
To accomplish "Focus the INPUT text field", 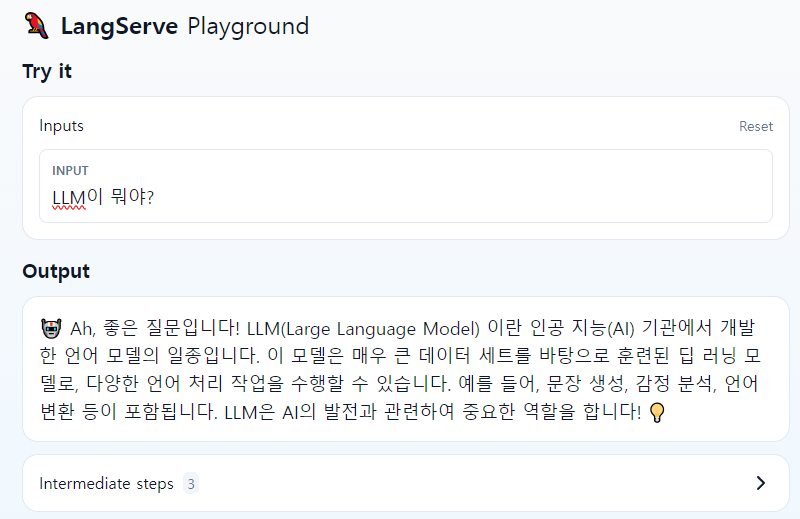I will pos(406,186).
